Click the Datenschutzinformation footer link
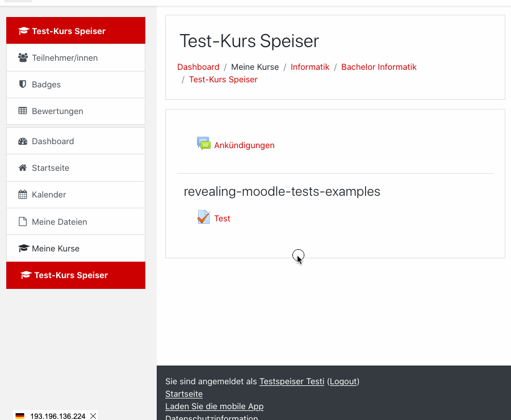This screenshot has width=511, height=420. 212,417
